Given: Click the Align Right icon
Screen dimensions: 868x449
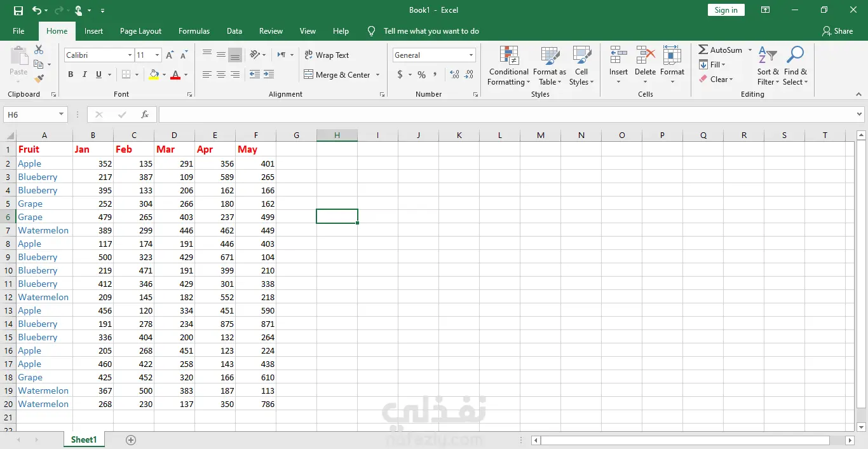Looking at the screenshot, I should 235,74.
